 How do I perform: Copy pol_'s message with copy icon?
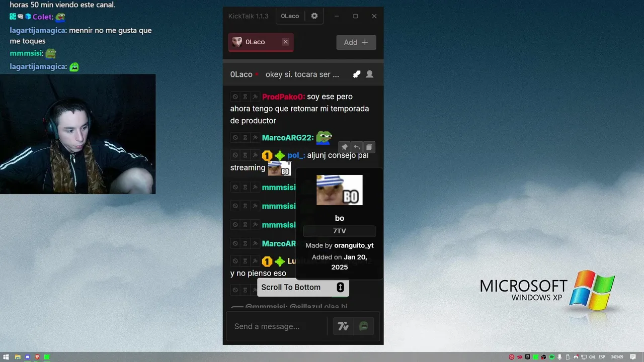tap(369, 147)
